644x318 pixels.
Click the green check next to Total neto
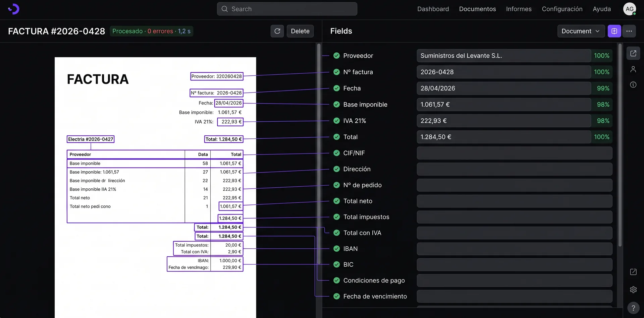point(336,201)
